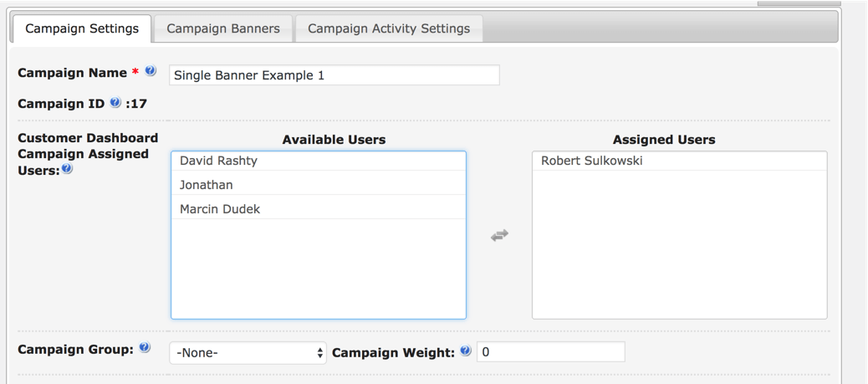This screenshot has height=384, width=868.
Task: Show help for Customer Dashboard Assigned Users
Action: click(x=67, y=169)
